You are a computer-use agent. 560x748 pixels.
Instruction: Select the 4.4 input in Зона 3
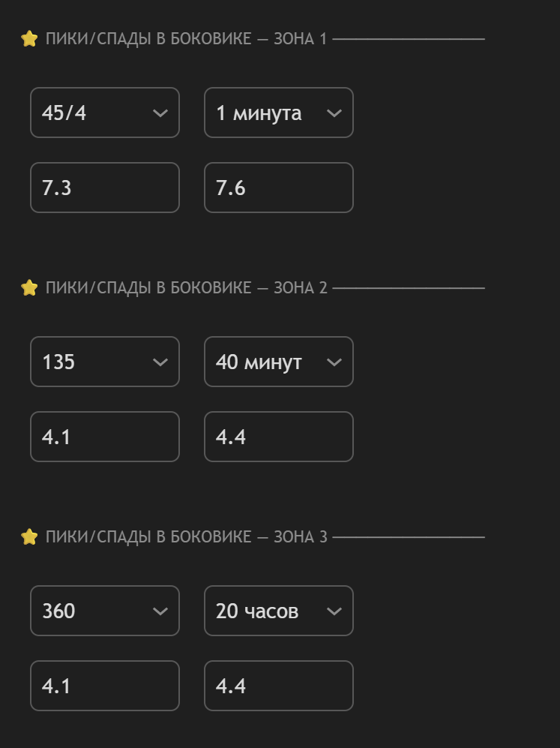(x=278, y=686)
